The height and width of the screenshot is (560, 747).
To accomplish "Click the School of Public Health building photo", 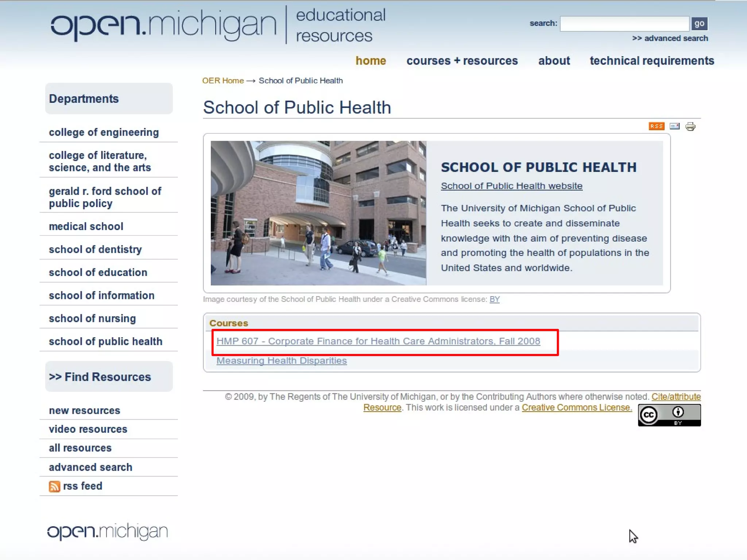I will [x=318, y=213].
